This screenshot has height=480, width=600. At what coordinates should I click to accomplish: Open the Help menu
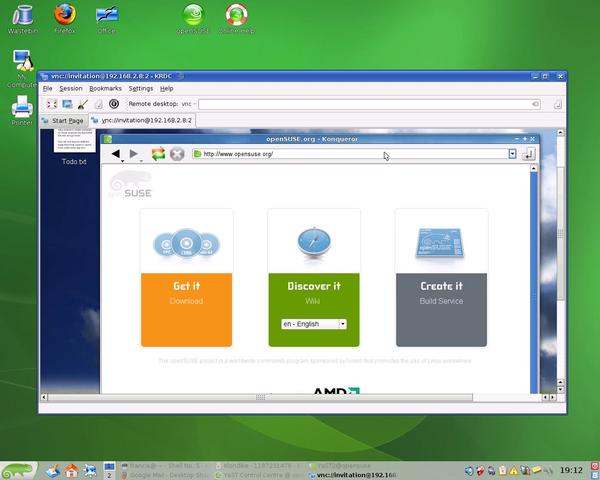166,88
